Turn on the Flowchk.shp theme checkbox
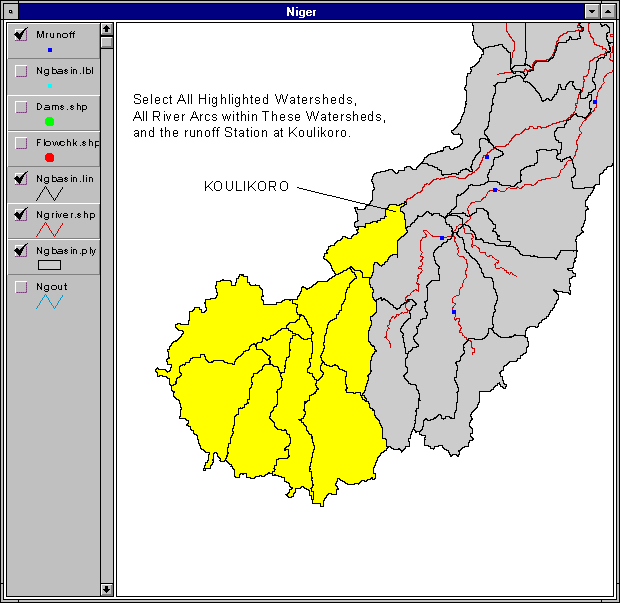 [x=21, y=143]
